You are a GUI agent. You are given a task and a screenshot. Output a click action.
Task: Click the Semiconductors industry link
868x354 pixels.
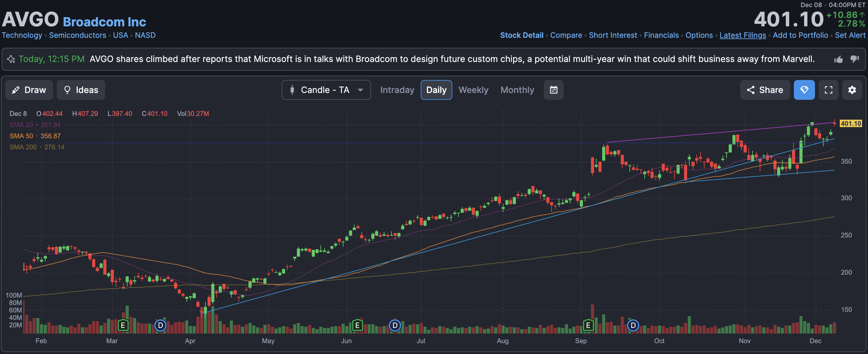78,35
